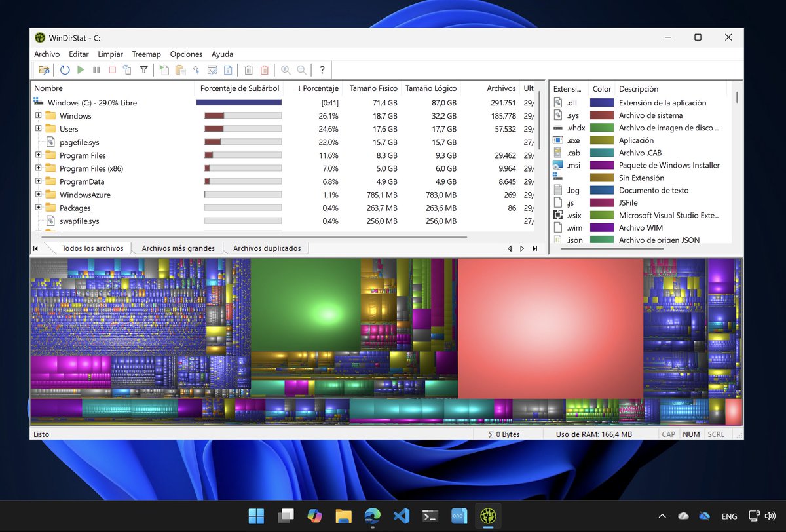Viewport: 786px width, 532px height.
Task: Switch to the Todos los archivos tab
Action: [92, 248]
